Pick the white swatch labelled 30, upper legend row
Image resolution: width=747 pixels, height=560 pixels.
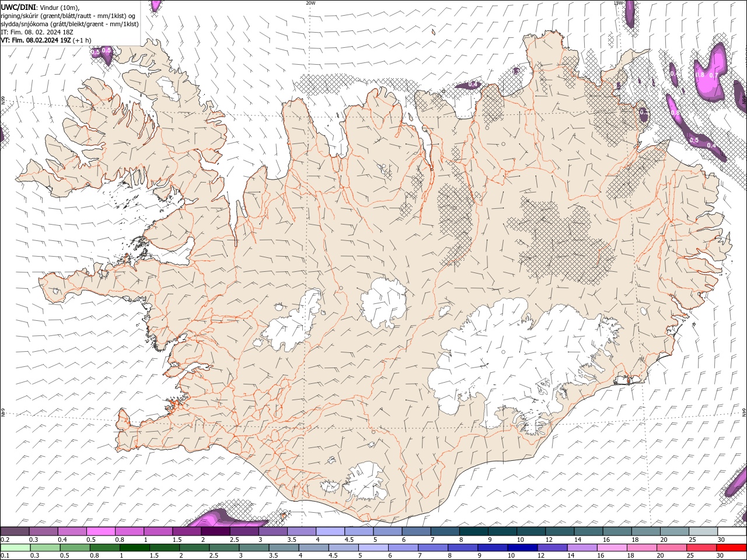tap(732, 531)
